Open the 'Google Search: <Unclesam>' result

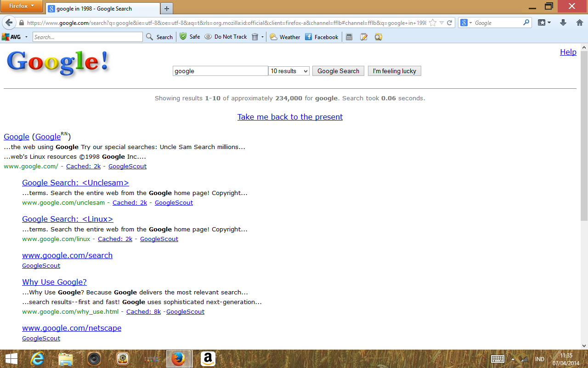click(75, 183)
